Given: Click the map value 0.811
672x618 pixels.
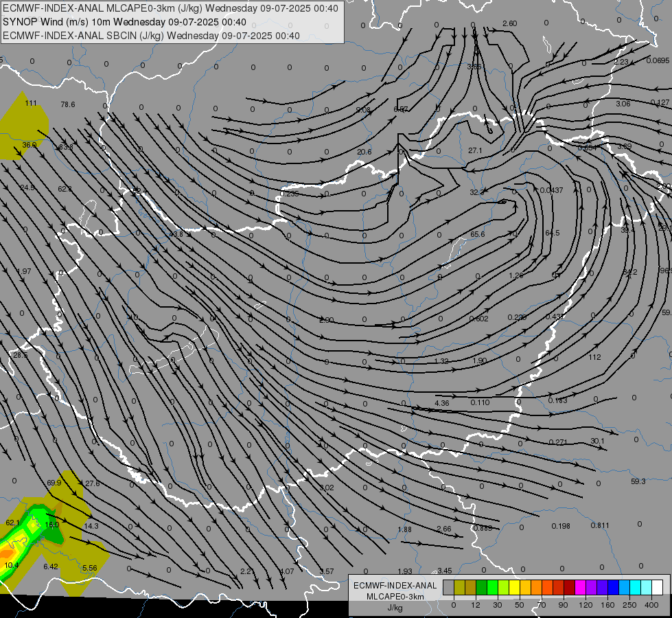Looking at the screenshot, I should point(600,525).
